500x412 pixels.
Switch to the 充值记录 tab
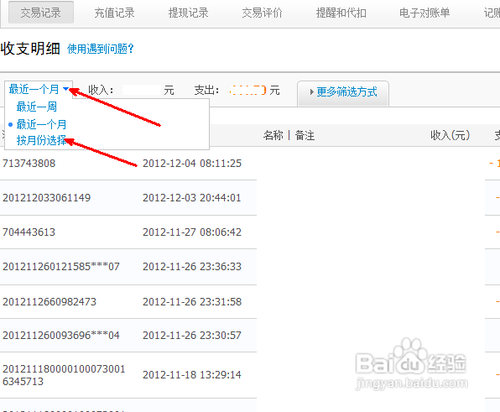pyautogui.click(x=114, y=13)
